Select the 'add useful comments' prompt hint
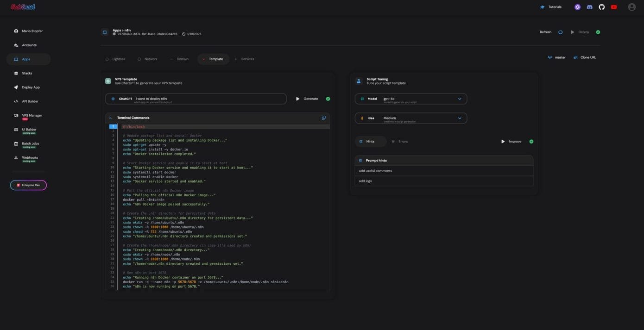Image resolution: width=644 pixels, height=330 pixels. pyautogui.click(x=375, y=171)
